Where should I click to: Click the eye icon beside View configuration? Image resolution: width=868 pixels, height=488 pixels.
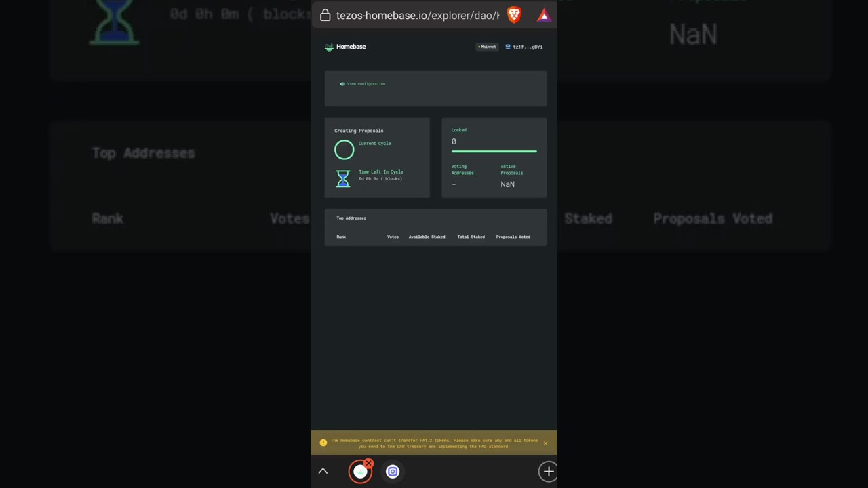[x=342, y=84]
